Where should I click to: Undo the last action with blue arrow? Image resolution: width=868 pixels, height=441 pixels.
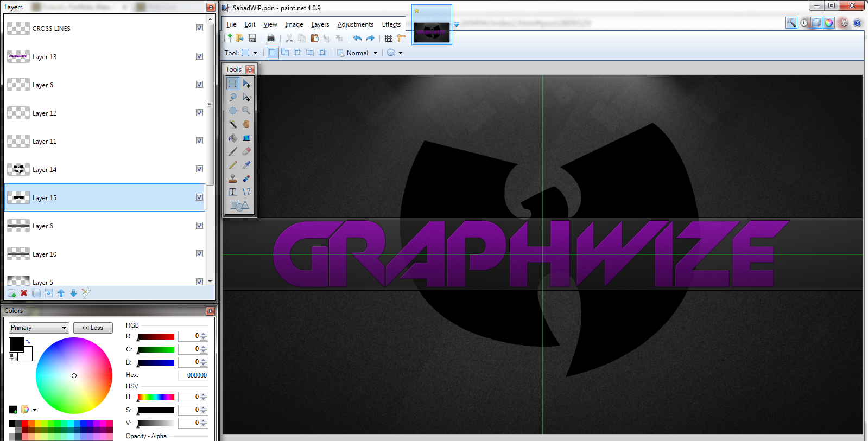357,38
